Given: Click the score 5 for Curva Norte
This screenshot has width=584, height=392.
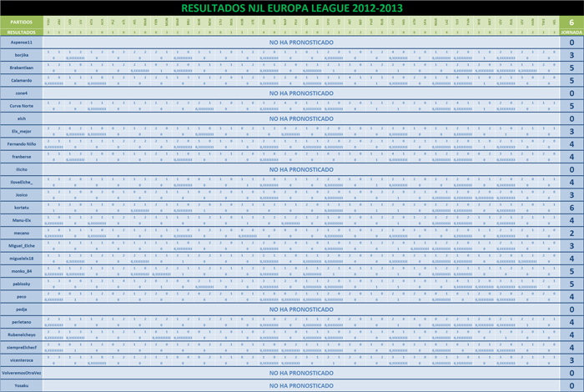Looking at the screenshot, I should pos(571,106).
